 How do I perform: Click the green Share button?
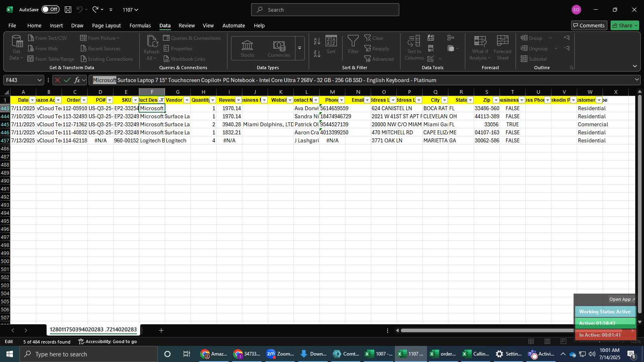[x=625, y=25]
